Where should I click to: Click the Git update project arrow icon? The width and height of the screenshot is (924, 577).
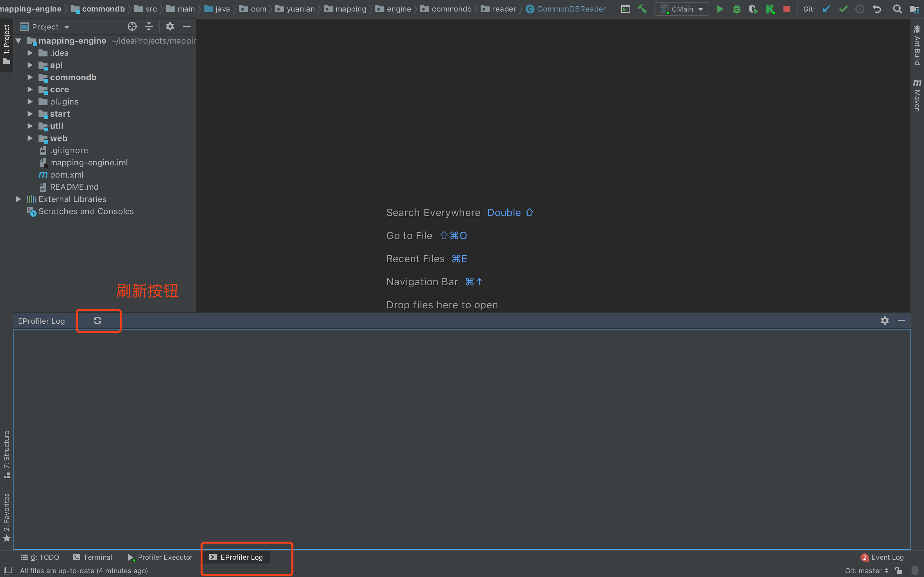(x=826, y=9)
